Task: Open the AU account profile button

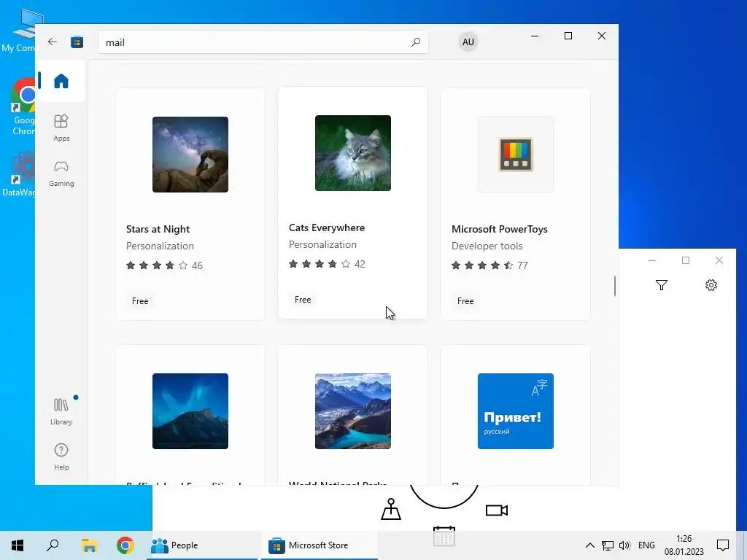Action: (468, 42)
